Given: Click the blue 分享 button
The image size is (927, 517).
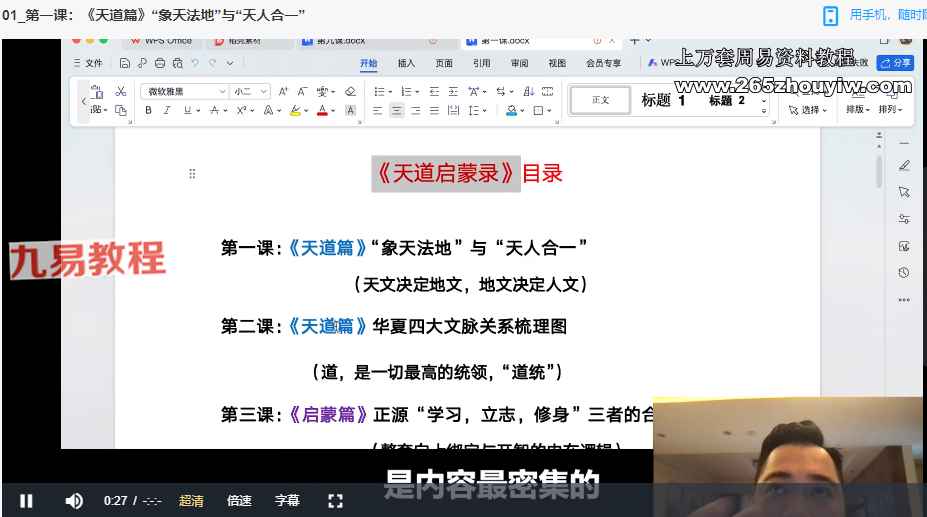Looking at the screenshot, I should (895, 63).
